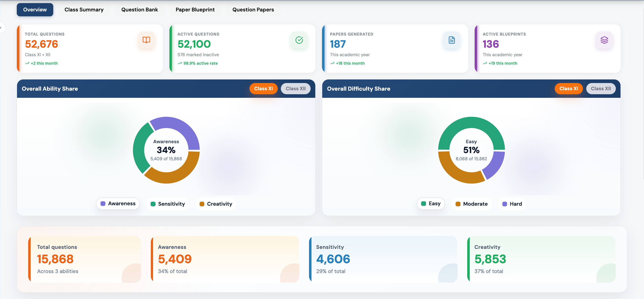Viewport: 644px width, 299px height.
Task: Open the Question Bank tab
Action: (139, 10)
